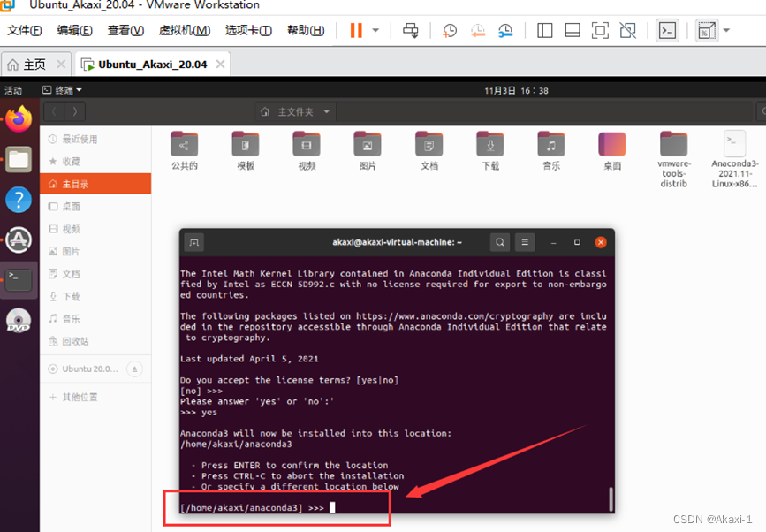766x532 pixels.
Task: Select the 公共的 folder
Action: coord(184,151)
